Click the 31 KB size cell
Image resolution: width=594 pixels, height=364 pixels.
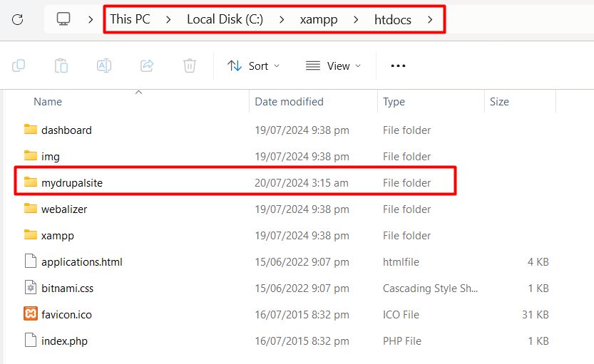click(536, 314)
